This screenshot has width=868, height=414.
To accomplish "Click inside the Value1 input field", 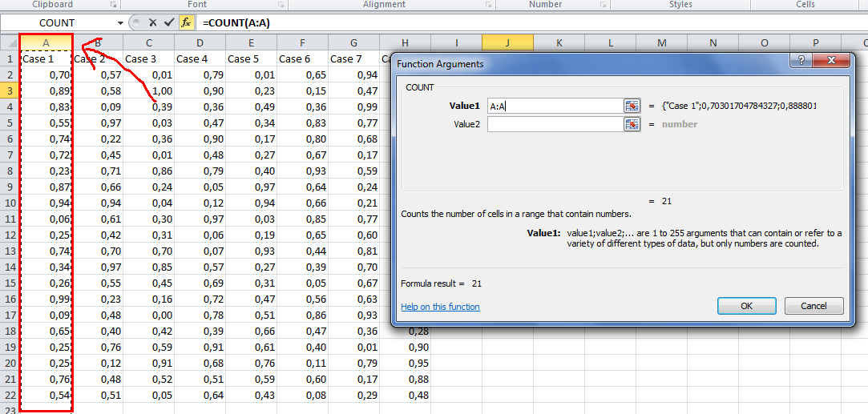I will point(555,107).
